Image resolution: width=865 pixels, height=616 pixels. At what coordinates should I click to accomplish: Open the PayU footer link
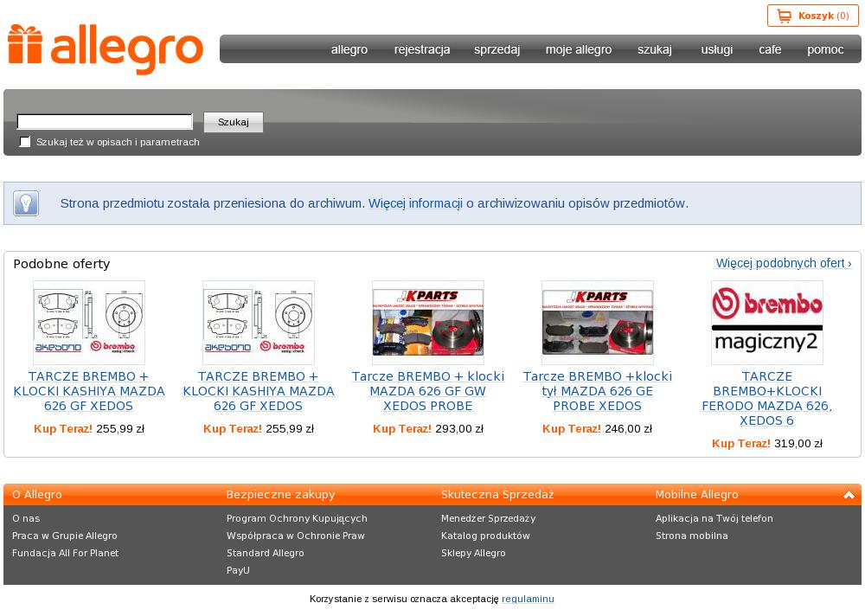coord(239,570)
